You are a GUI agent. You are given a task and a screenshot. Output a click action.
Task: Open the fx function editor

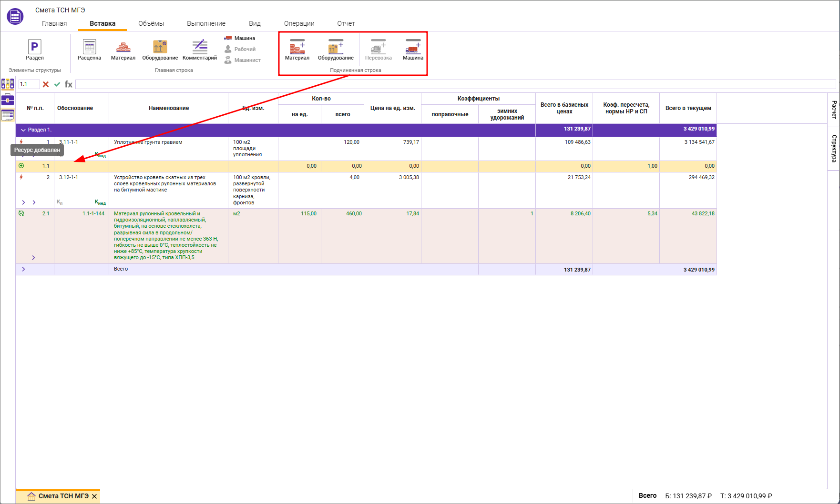69,84
